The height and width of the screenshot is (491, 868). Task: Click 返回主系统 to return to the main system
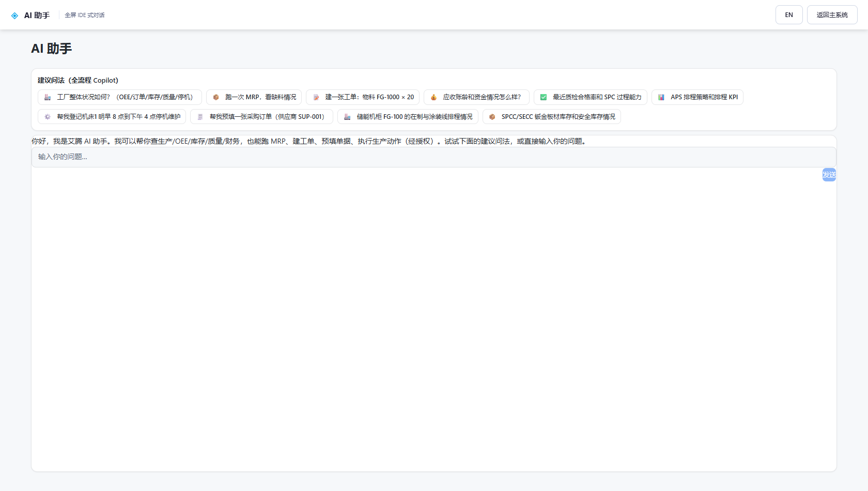(x=832, y=15)
